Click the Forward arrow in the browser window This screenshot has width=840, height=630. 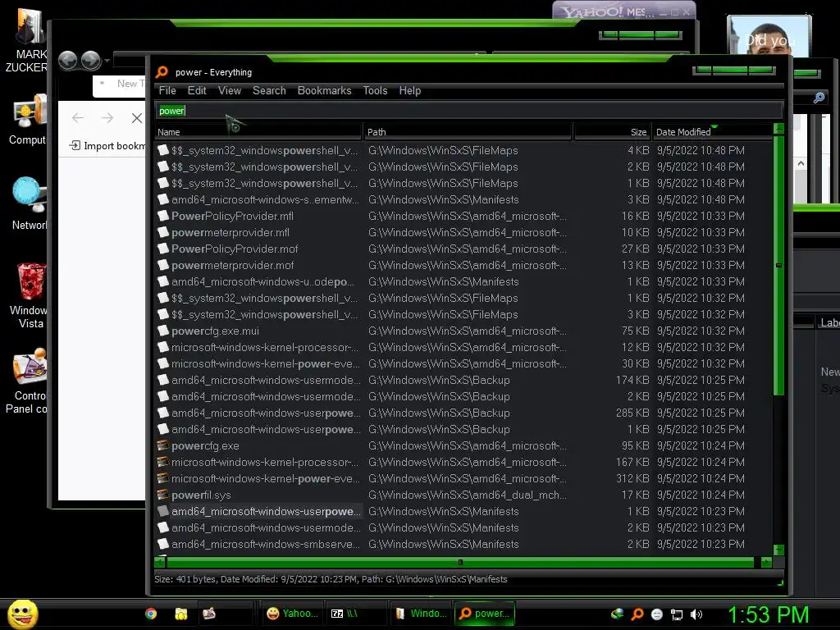coord(107,118)
